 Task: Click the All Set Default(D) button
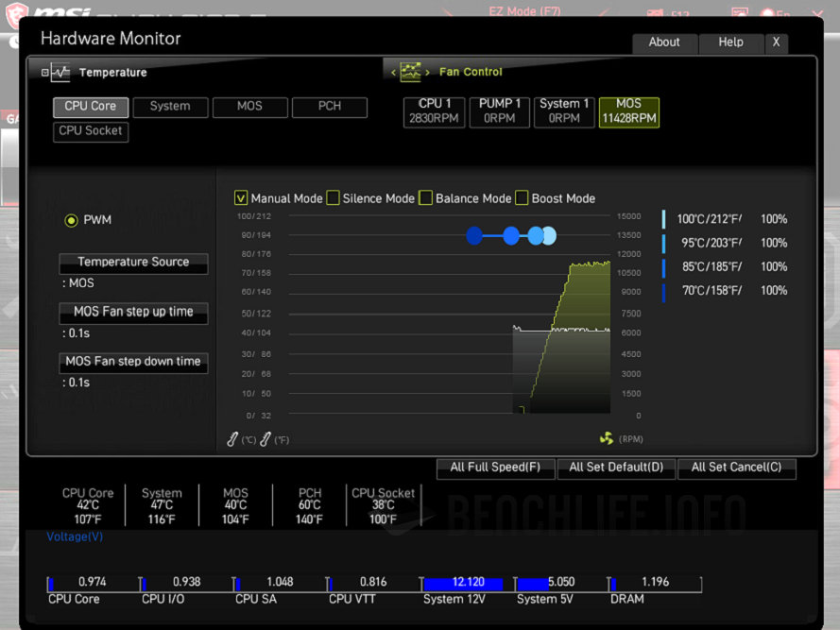pyautogui.click(x=616, y=468)
